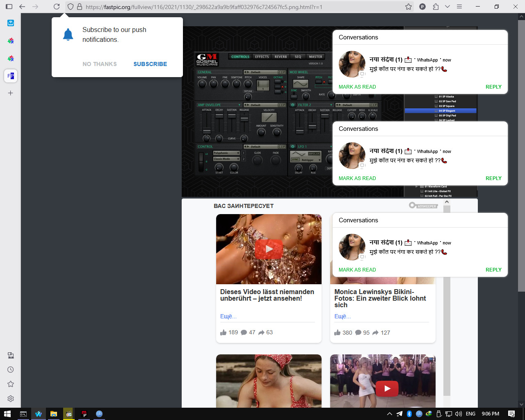The width and height of the screenshot is (525, 420).
Task: Open the command prompt taskbar icon
Action: pyautogui.click(x=23, y=414)
